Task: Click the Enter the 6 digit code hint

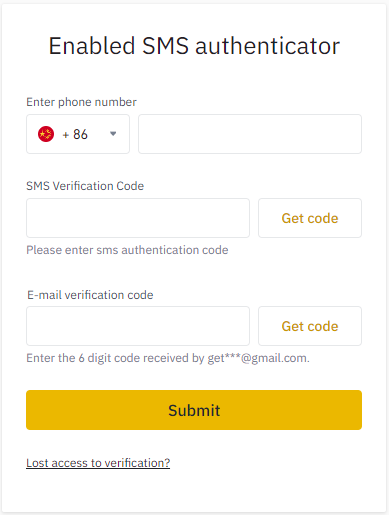Action: (169, 360)
